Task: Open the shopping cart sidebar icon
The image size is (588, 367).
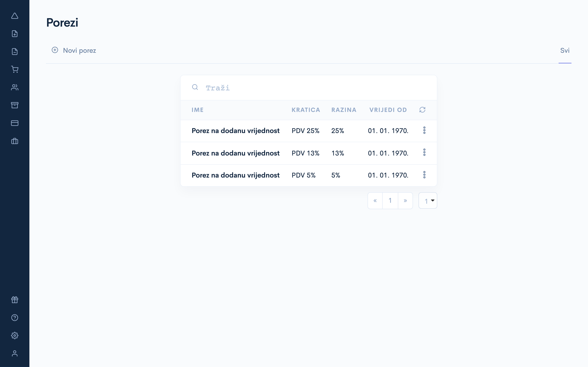Action: pyautogui.click(x=14, y=70)
